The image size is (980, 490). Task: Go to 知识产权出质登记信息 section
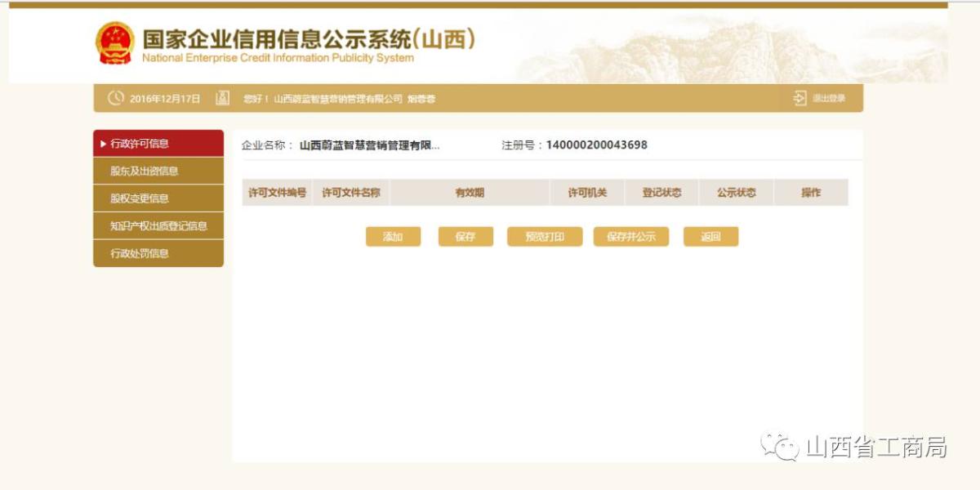[x=158, y=226]
